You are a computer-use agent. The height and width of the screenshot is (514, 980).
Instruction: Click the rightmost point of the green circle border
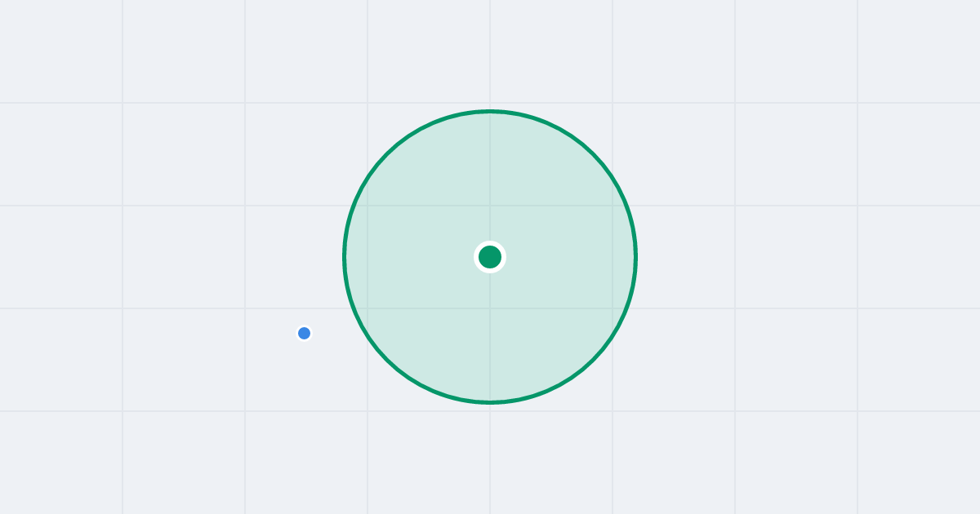pyautogui.click(x=635, y=257)
